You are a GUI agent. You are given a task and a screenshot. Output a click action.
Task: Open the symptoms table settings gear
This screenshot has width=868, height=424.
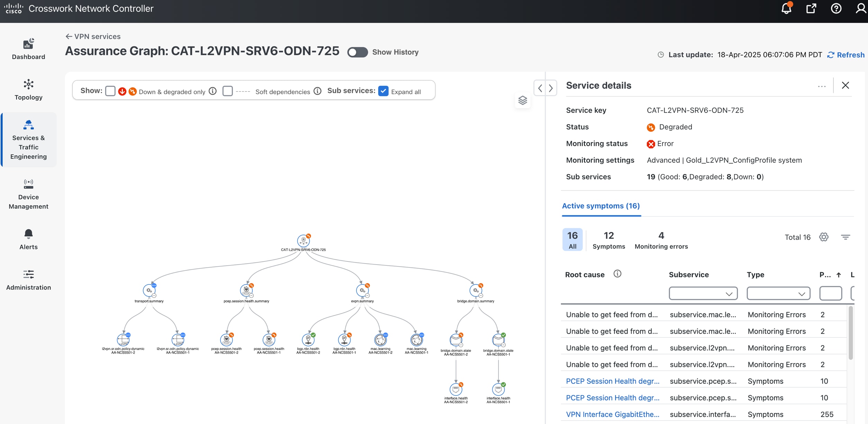(x=824, y=237)
